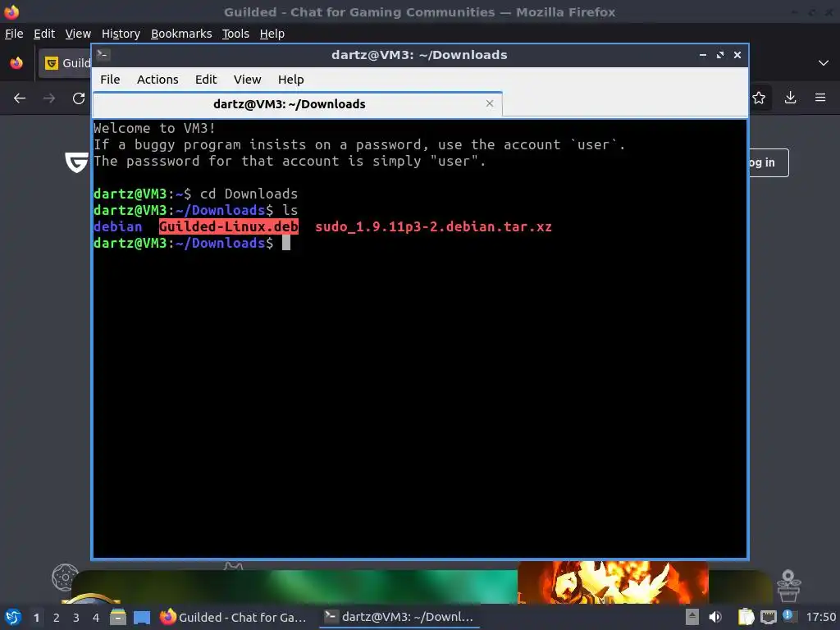Switch to workspace 2
Image resolution: width=840 pixels, height=630 pixels.
pyautogui.click(x=57, y=618)
